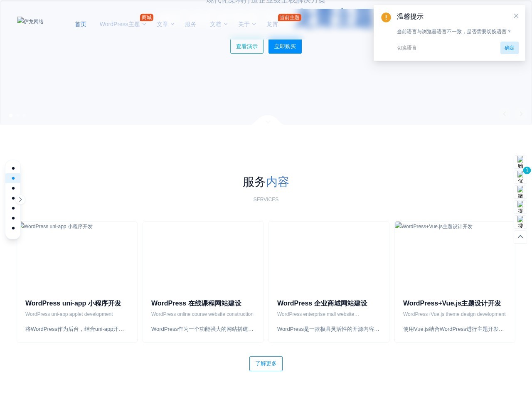
Task: Click the 立即购买 button
Action: (285, 47)
